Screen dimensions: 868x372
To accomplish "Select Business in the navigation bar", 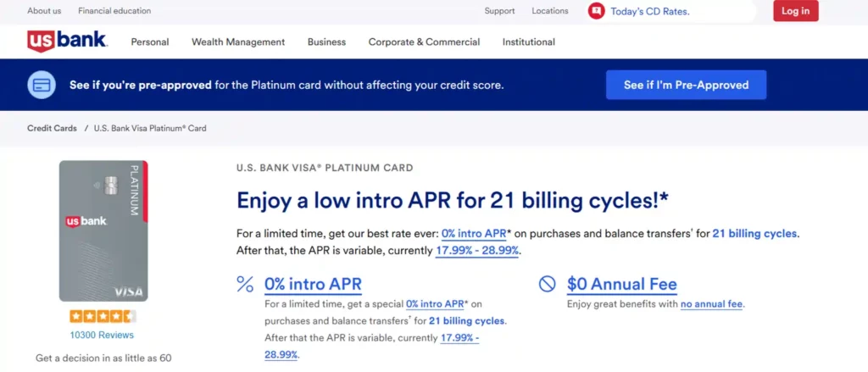I will (326, 42).
